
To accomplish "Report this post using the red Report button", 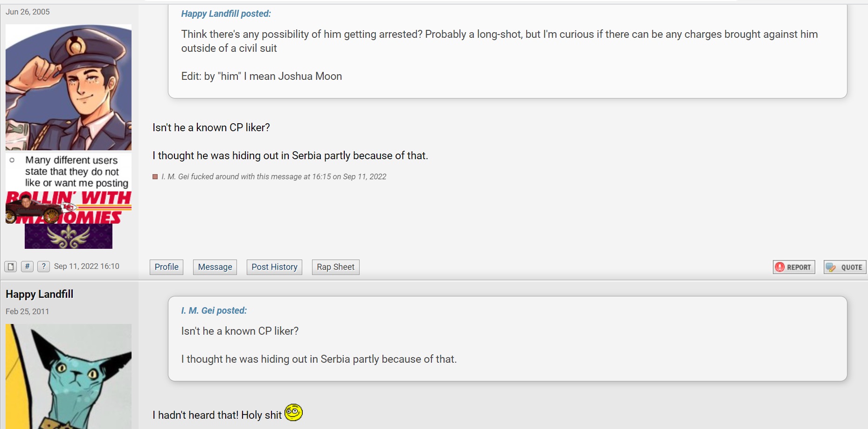I will (794, 267).
